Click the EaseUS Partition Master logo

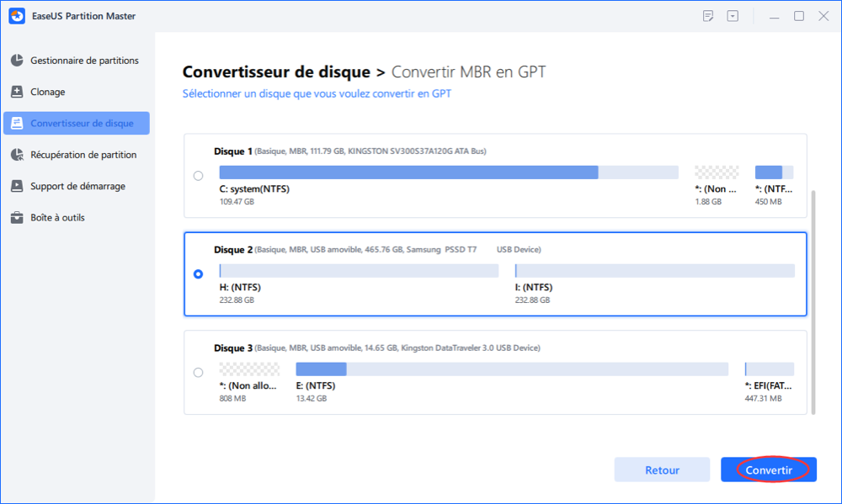click(x=17, y=16)
